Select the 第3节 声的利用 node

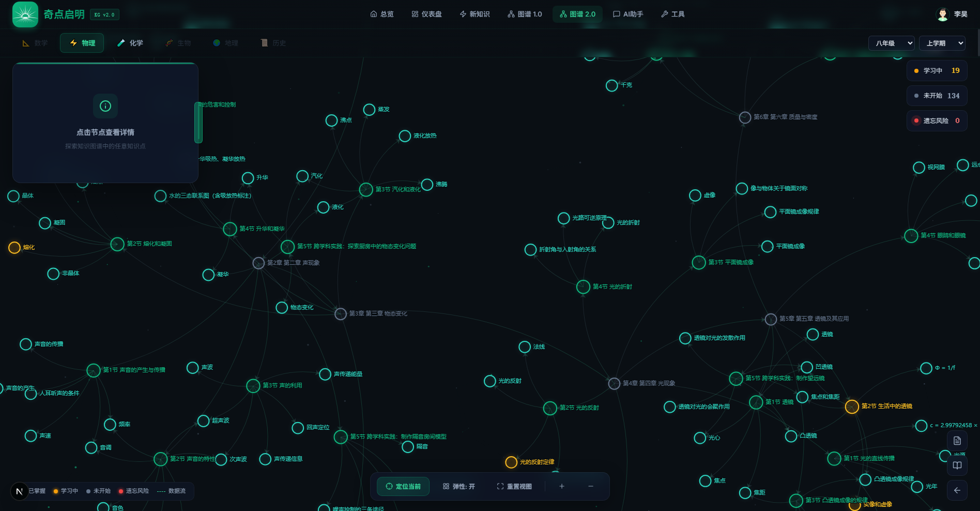[253, 386]
